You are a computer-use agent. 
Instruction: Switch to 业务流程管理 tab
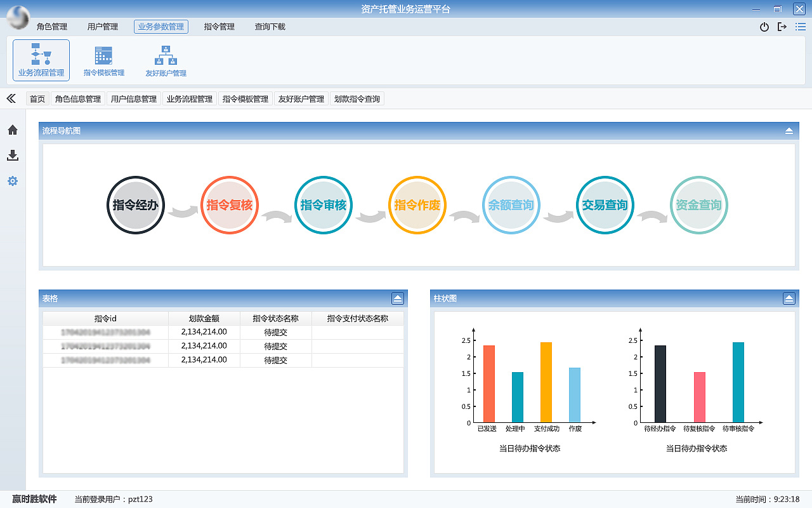[190, 99]
